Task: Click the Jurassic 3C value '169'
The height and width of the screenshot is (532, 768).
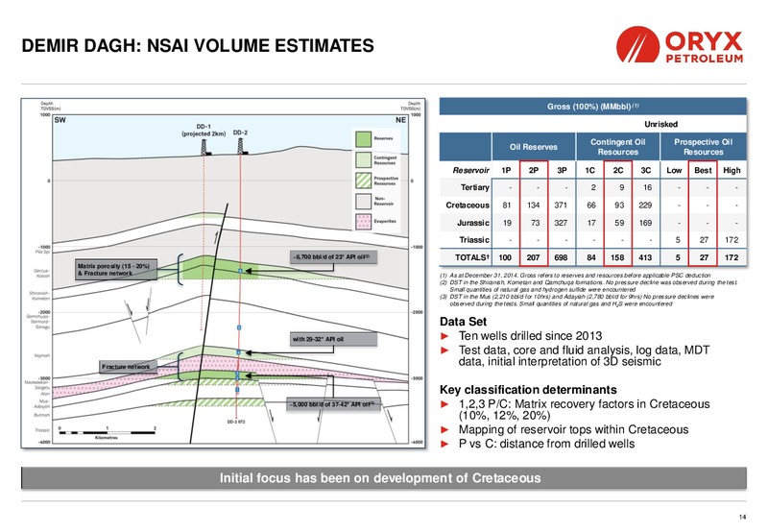Action: [x=645, y=223]
